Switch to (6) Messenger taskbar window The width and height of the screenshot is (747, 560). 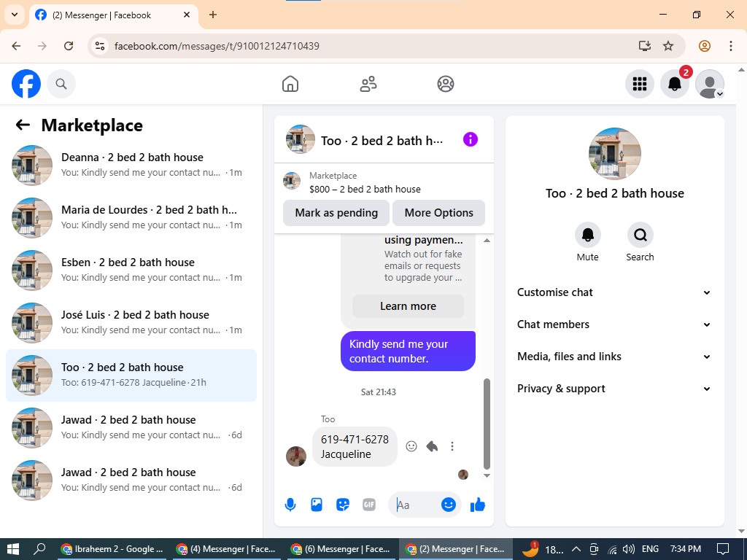[340, 549]
